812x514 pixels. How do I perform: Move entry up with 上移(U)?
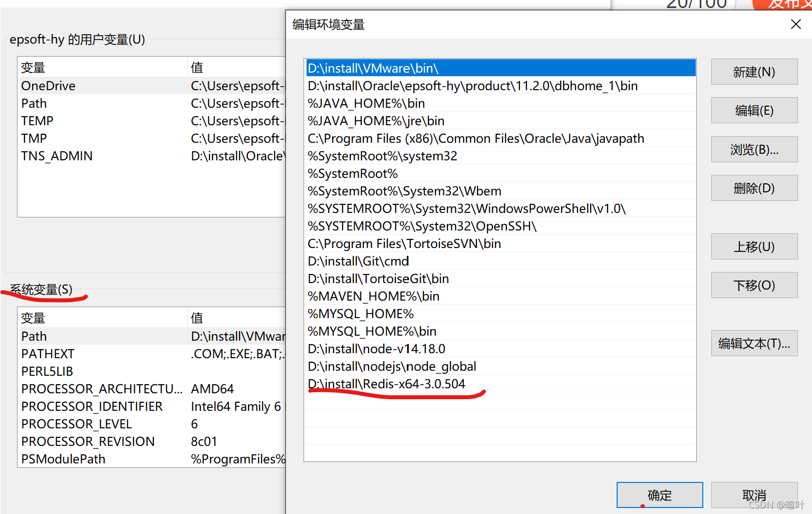click(754, 246)
